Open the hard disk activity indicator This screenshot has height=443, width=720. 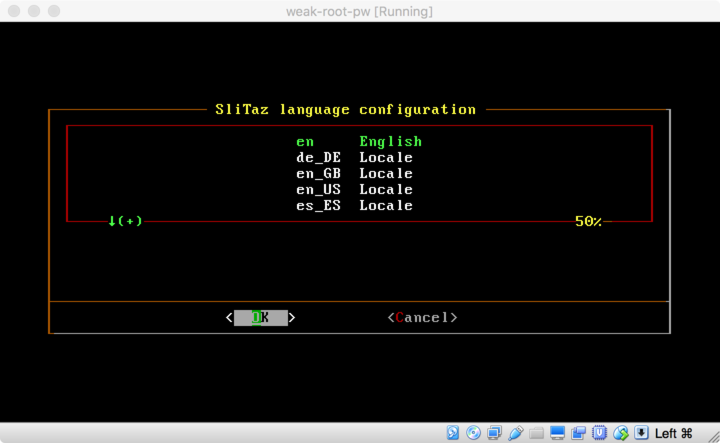coord(453,433)
